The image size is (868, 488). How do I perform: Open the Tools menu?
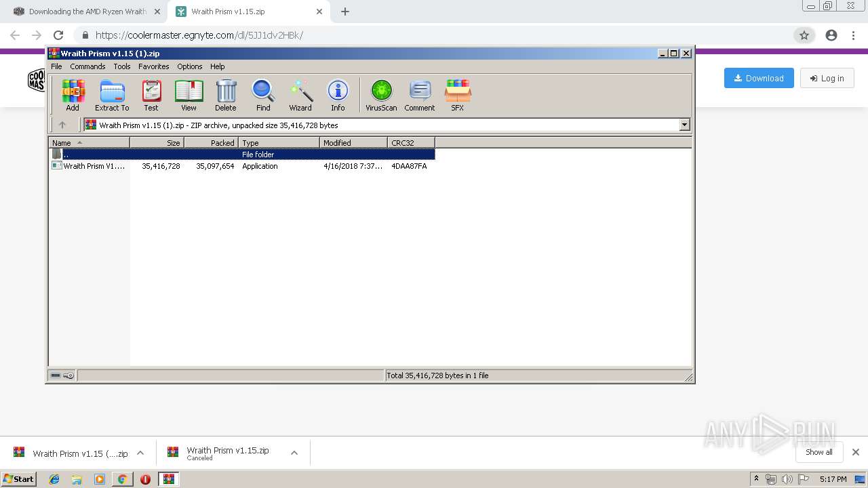coord(122,66)
